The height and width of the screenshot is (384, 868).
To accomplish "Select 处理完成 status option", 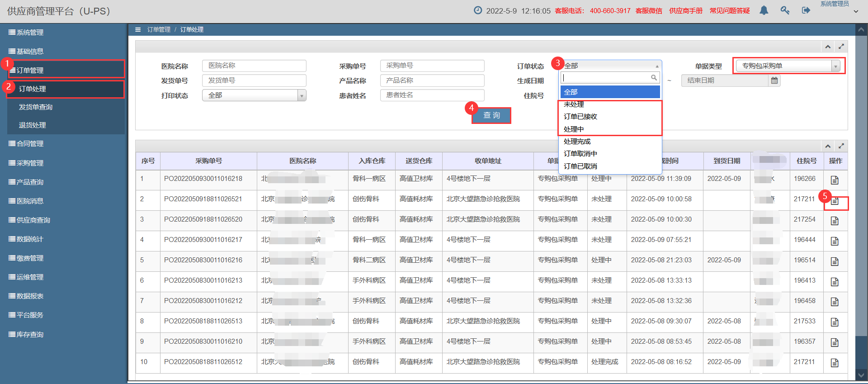I will tap(610, 142).
